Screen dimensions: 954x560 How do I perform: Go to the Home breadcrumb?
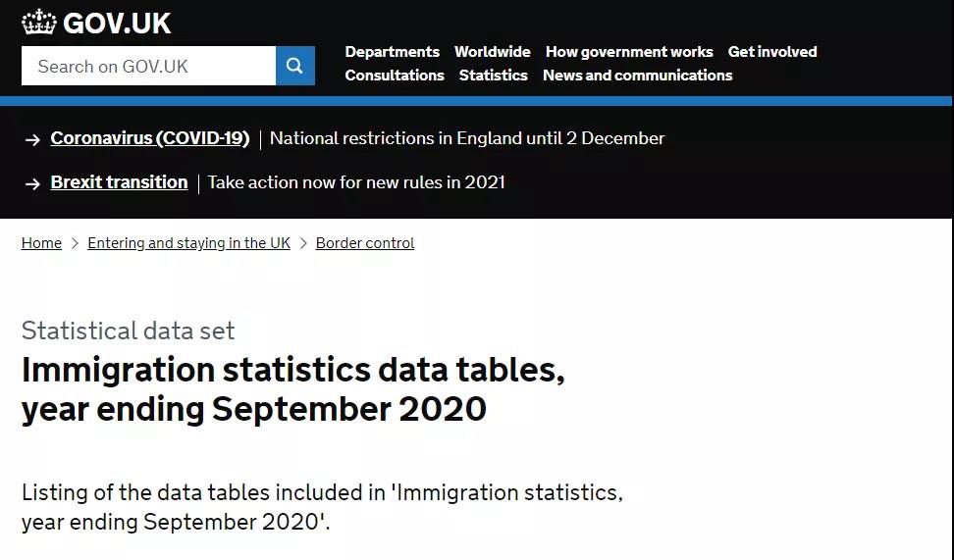[41, 243]
